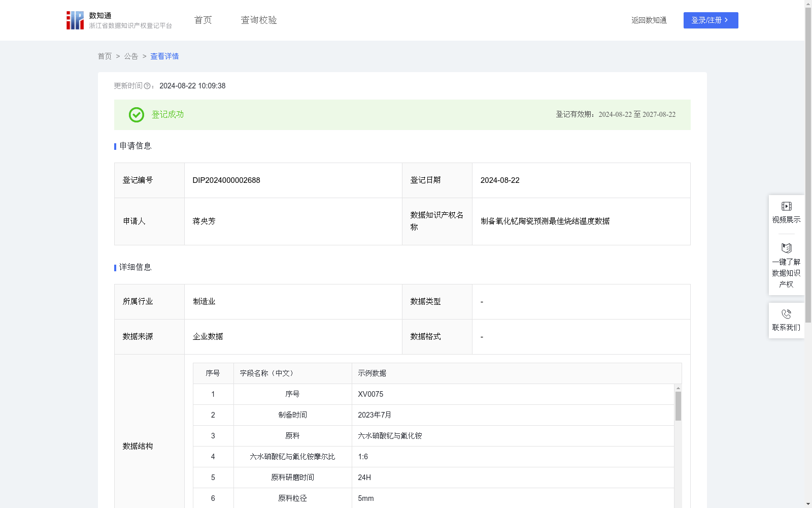Image resolution: width=812 pixels, height=508 pixels.
Task: Open the 视频展示 video icon
Action: 786,206
